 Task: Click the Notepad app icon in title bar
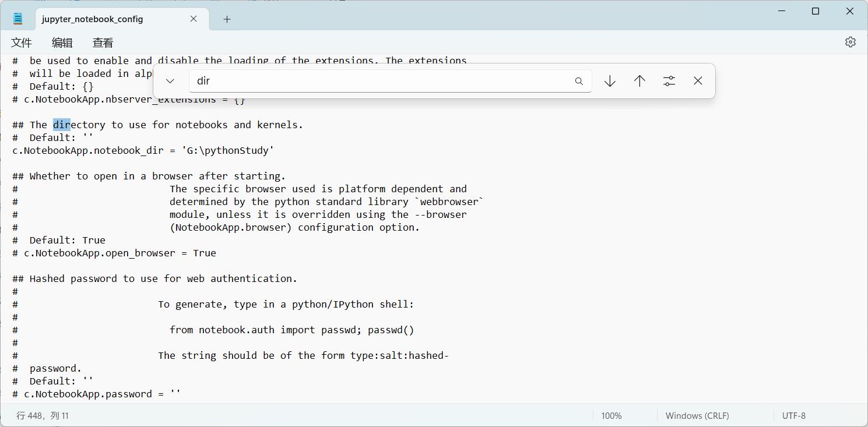pos(17,19)
